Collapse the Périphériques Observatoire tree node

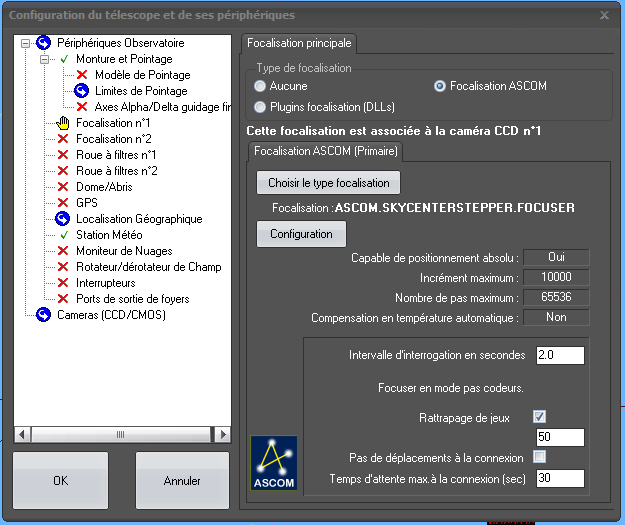(x=26, y=43)
